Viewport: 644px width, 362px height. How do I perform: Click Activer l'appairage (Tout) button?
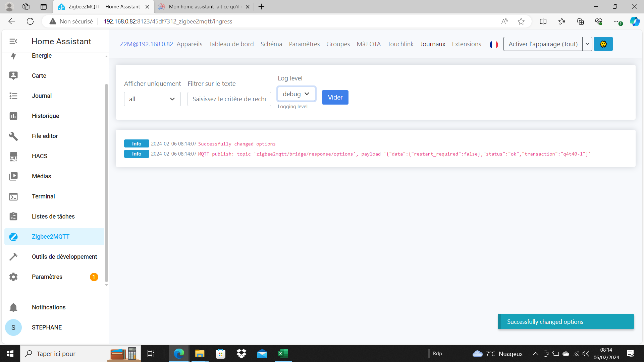pyautogui.click(x=543, y=44)
